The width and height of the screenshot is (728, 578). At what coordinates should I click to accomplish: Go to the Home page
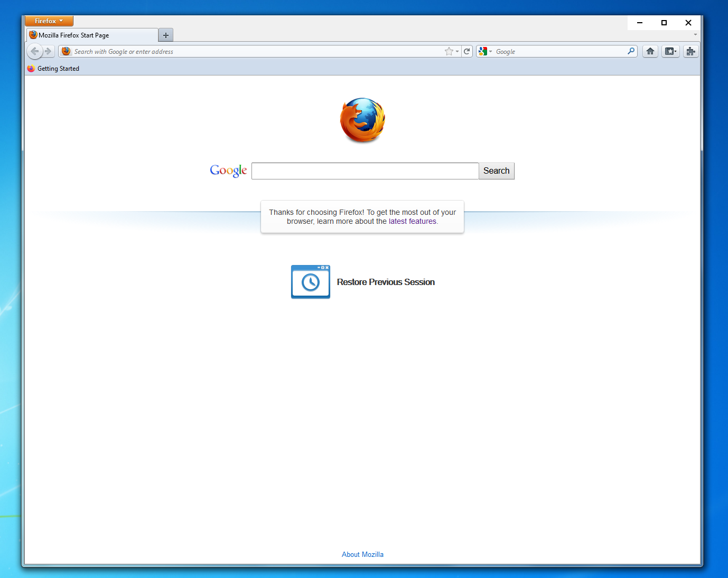650,51
